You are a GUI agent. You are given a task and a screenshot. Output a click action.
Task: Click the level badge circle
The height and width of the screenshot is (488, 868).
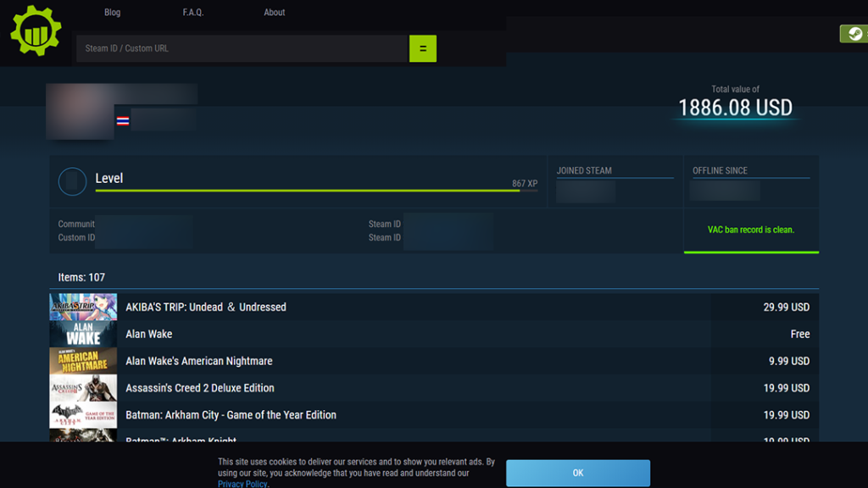coord(73,181)
